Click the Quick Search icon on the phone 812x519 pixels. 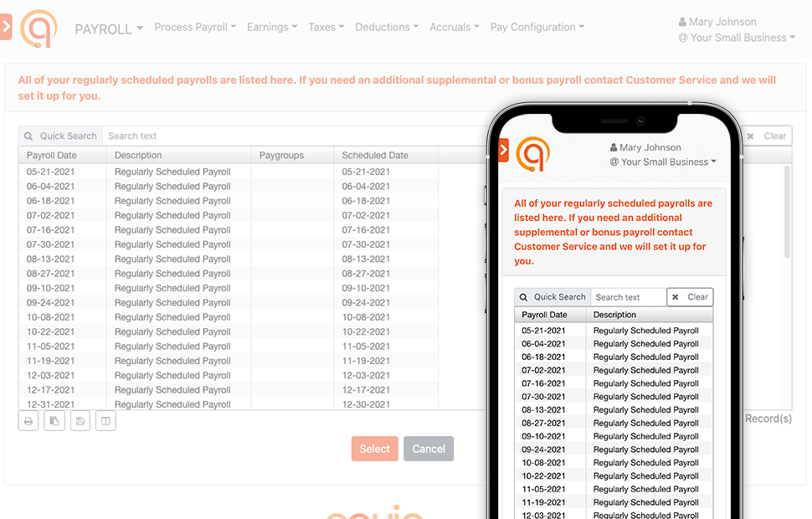523,297
